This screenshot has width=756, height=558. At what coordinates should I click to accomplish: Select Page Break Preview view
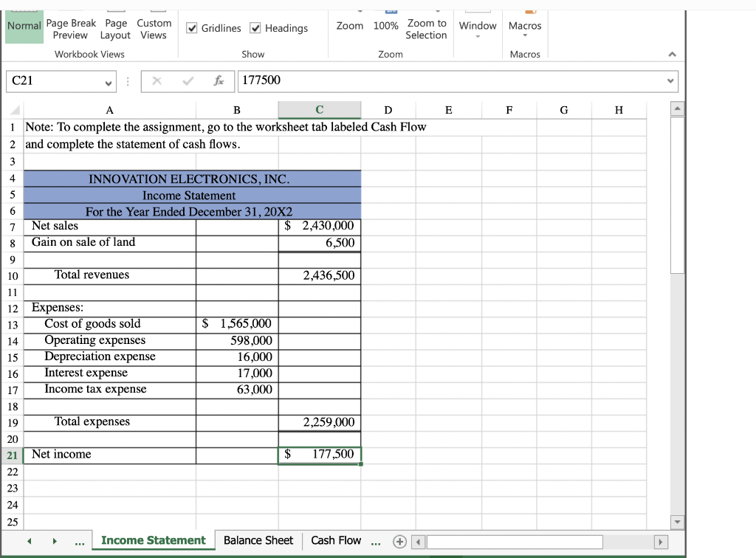pyautogui.click(x=71, y=28)
